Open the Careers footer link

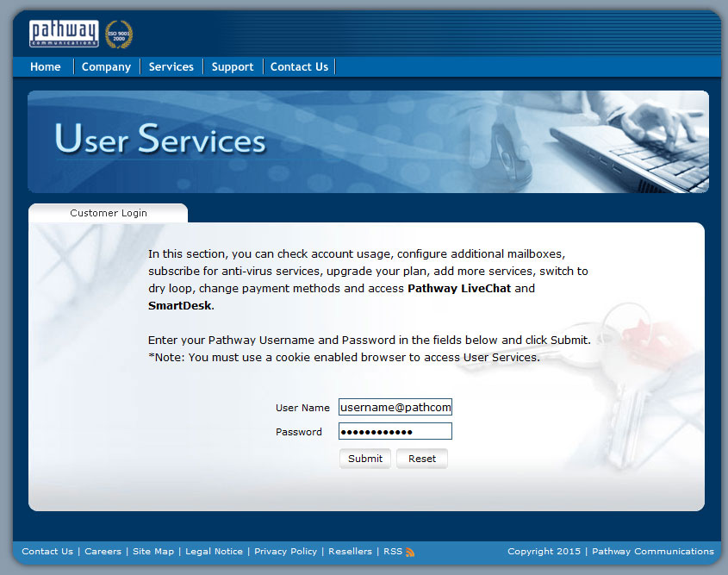click(x=103, y=552)
